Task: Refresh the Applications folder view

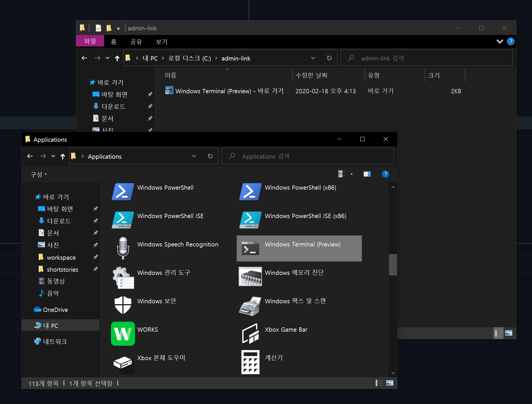Action: point(210,156)
